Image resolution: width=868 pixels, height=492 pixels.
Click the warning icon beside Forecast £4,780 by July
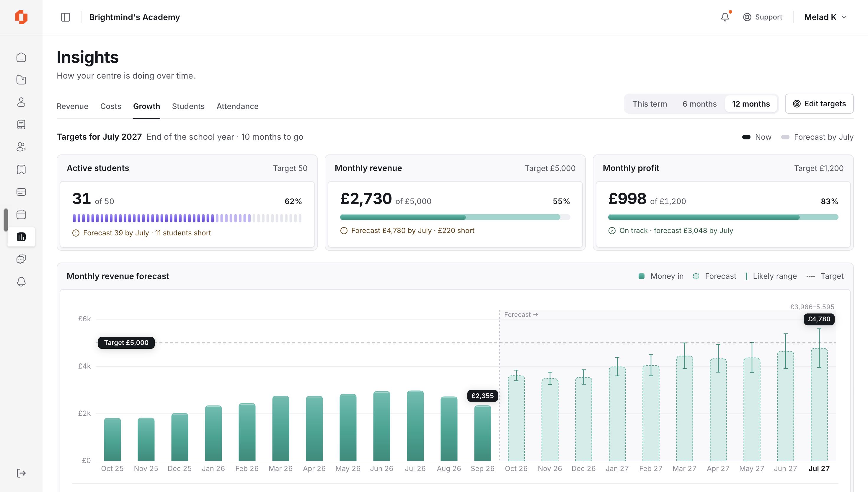pyautogui.click(x=344, y=230)
